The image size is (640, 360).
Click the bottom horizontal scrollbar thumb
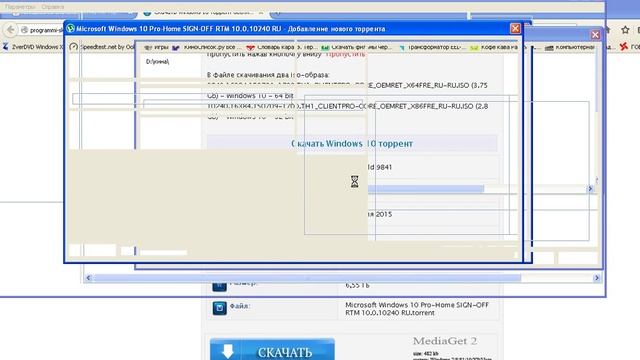(307, 278)
